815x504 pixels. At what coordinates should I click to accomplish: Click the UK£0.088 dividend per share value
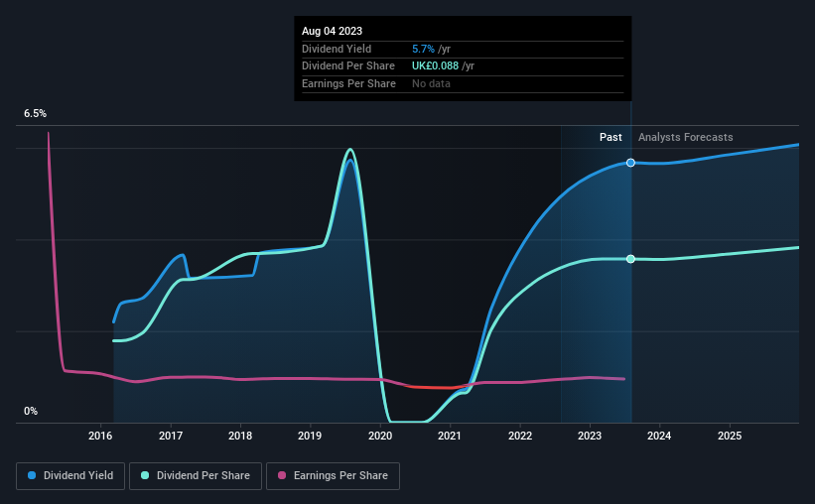point(436,66)
